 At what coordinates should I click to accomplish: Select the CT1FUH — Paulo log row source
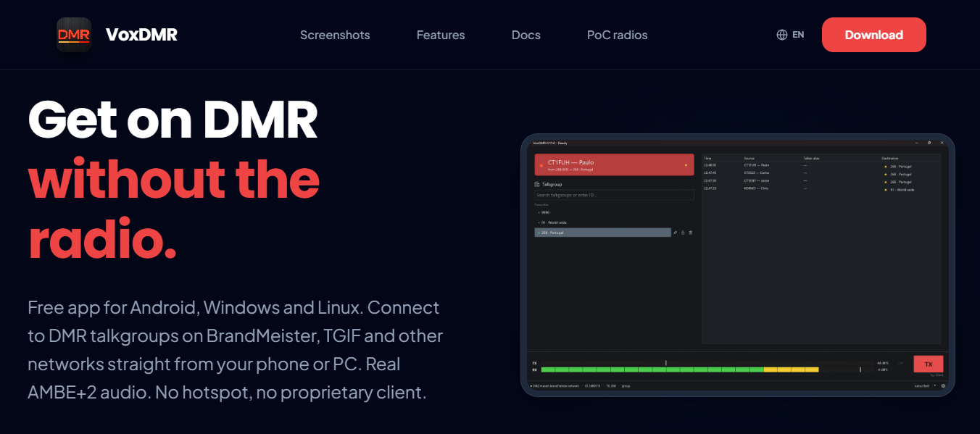pyautogui.click(x=757, y=165)
